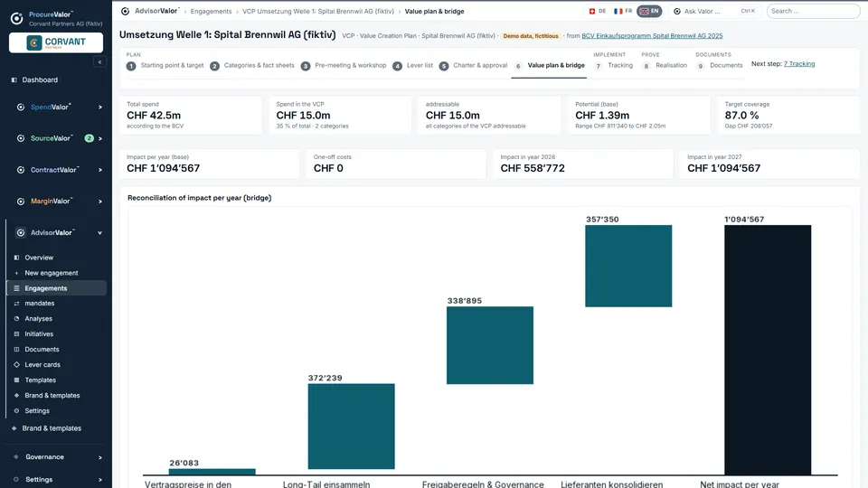Click the Ask Valor command field

tap(716, 11)
